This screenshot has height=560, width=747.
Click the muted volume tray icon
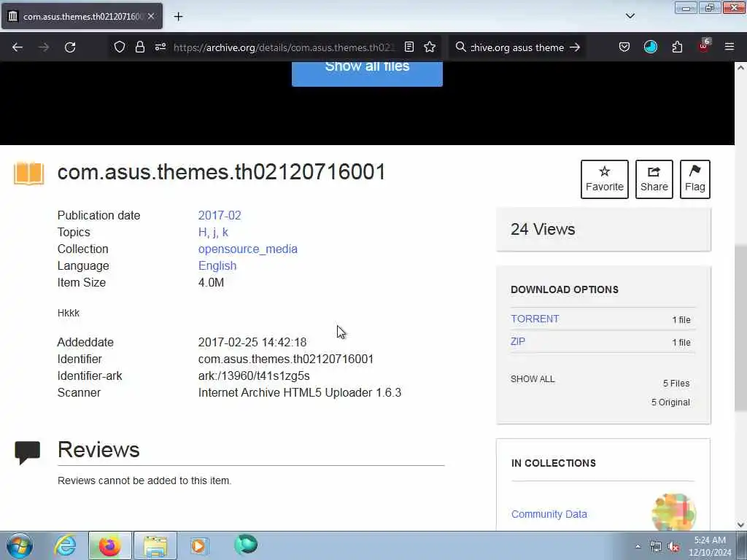point(673,547)
